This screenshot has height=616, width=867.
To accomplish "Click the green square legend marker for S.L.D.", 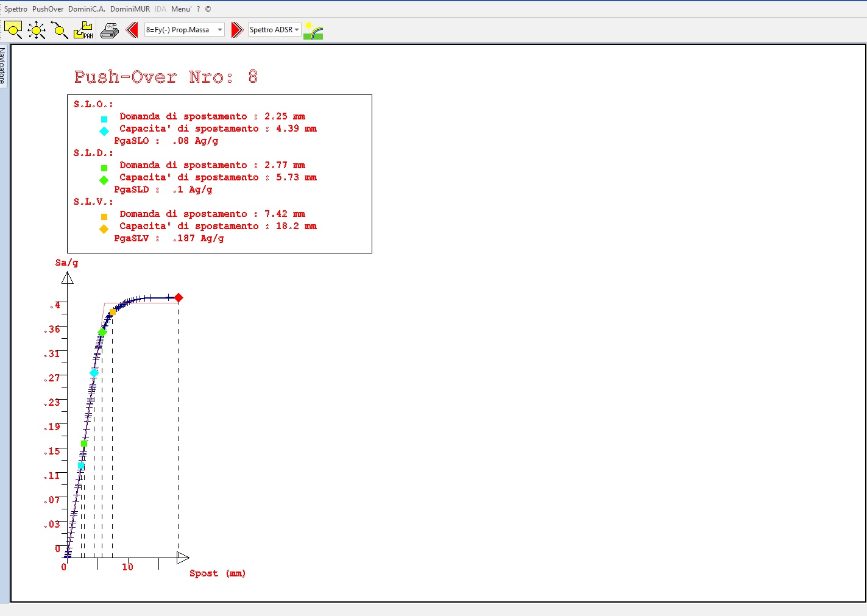I will 104,168.
